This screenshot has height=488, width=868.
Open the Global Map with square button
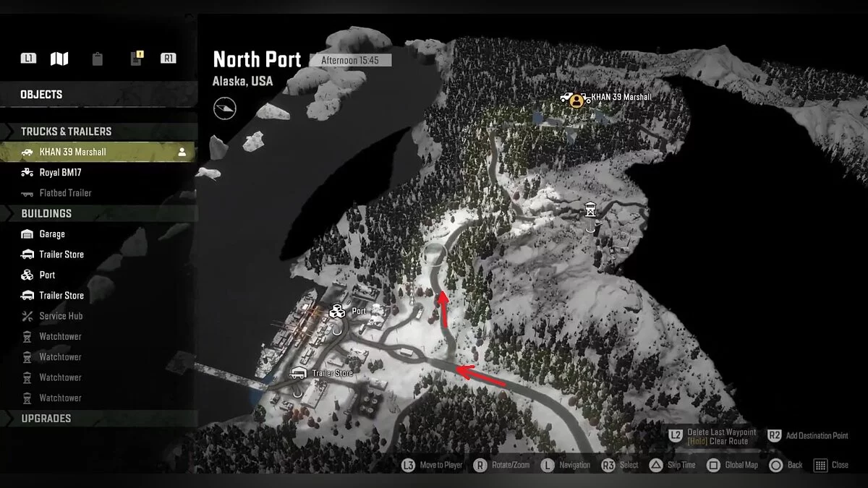[732, 465]
